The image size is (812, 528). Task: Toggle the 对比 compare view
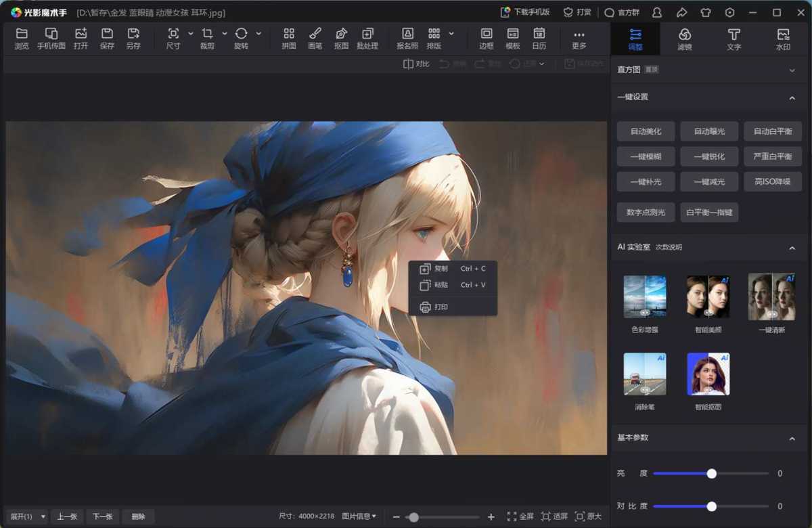(x=415, y=63)
